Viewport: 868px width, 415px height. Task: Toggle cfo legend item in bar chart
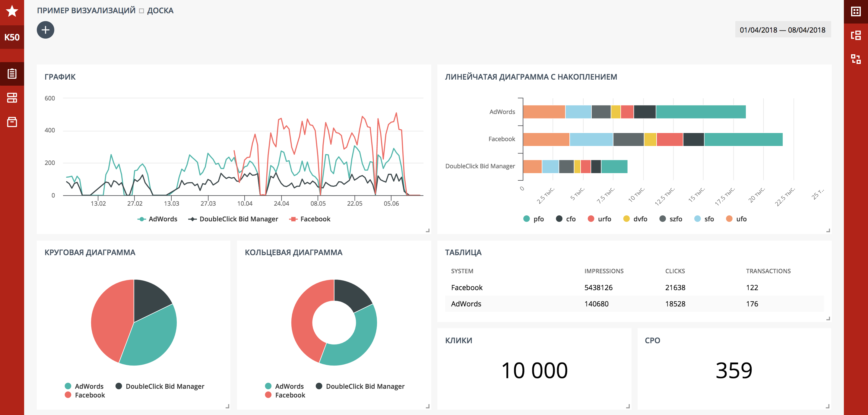(x=566, y=219)
